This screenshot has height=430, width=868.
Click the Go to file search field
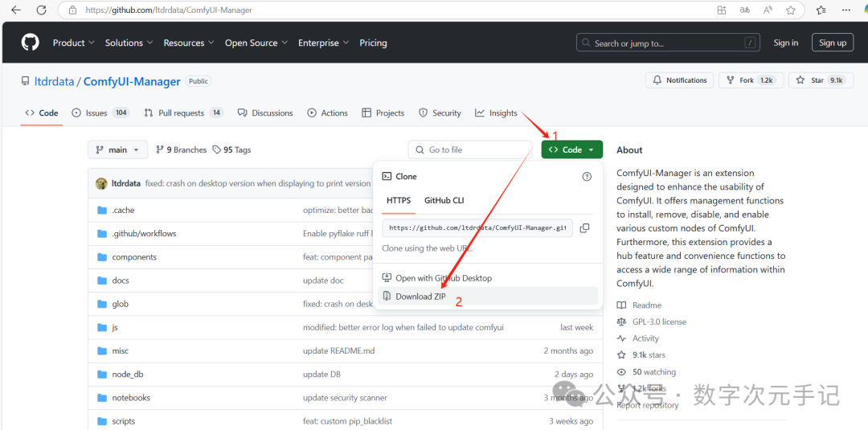click(470, 150)
